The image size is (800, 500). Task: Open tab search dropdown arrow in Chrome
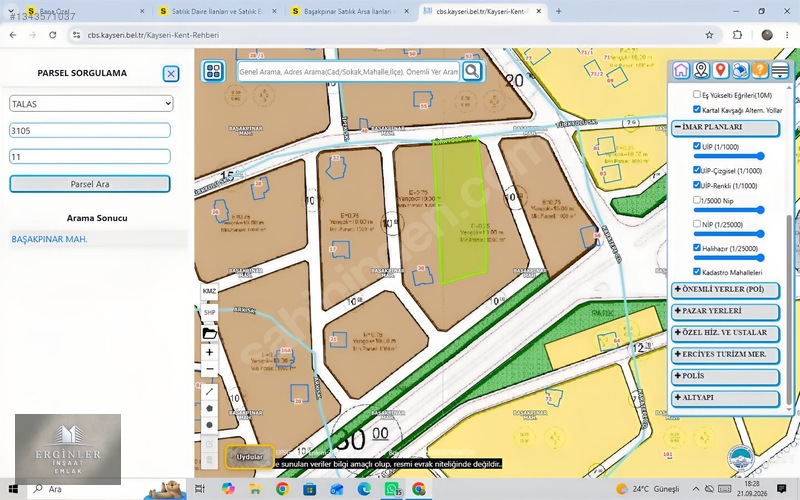pos(10,11)
